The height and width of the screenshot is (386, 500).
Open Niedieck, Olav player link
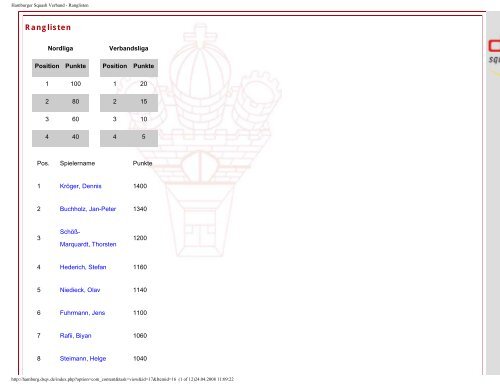coord(80,290)
